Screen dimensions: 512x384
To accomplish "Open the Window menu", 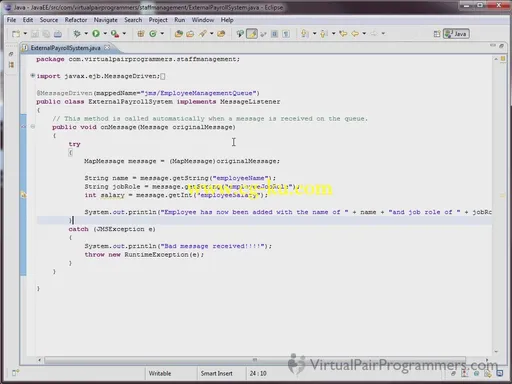I will (203, 20).
